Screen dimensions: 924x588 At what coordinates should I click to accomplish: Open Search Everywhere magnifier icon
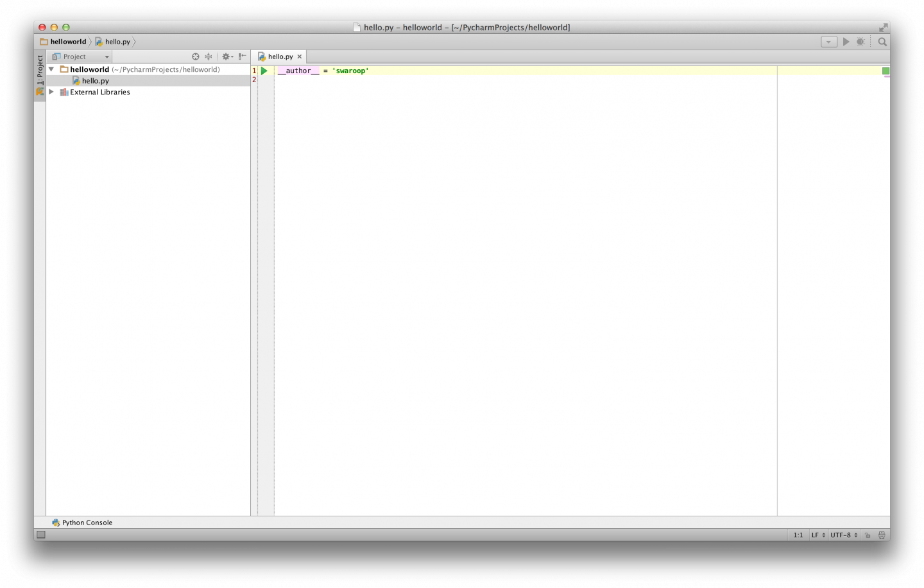coord(882,42)
